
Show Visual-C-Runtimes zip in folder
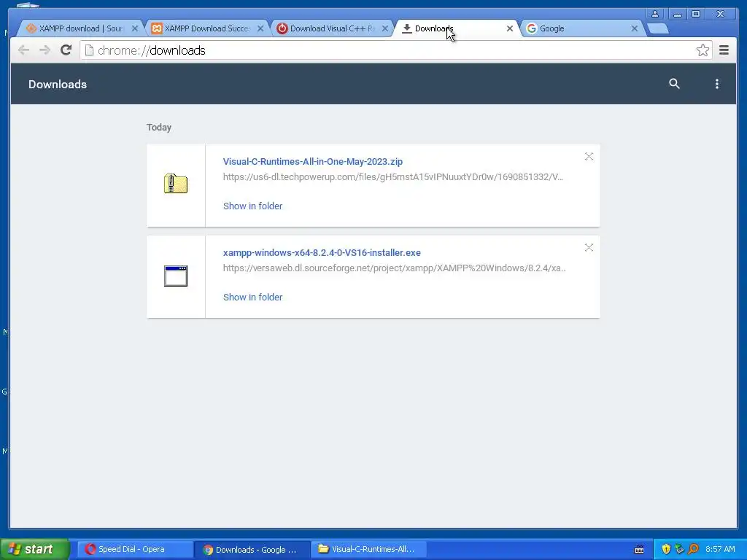pyautogui.click(x=252, y=206)
